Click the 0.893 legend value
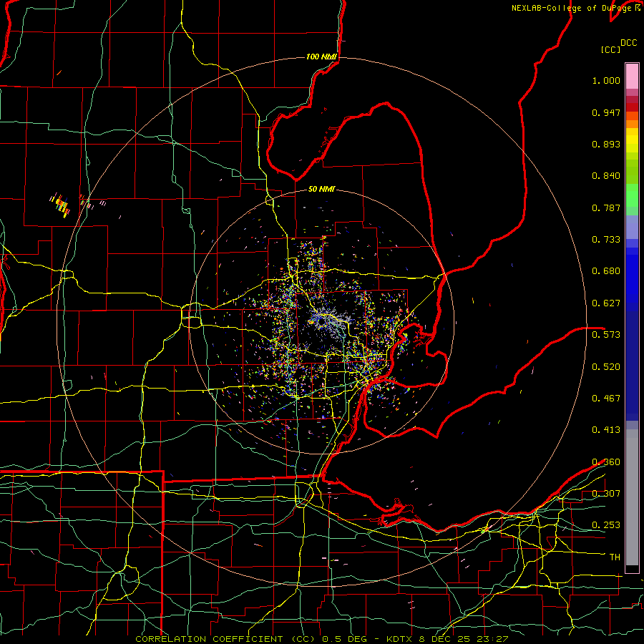The image size is (644, 644). [606, 144]
